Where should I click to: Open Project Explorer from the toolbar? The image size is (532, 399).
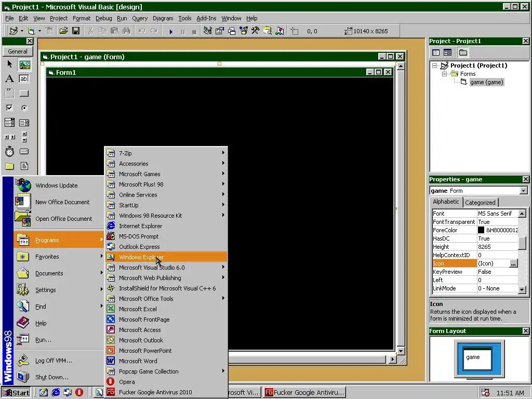[208, 31]
